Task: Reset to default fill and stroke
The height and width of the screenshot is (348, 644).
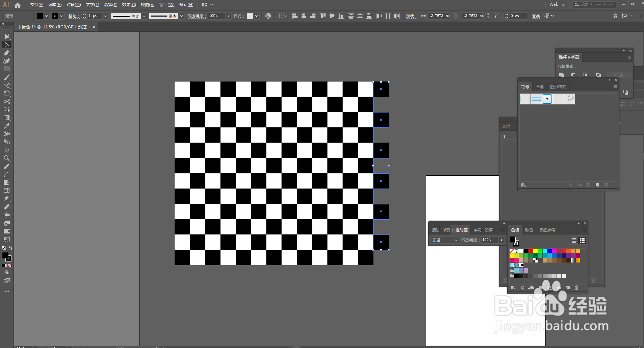Action: tap(4, 248)
